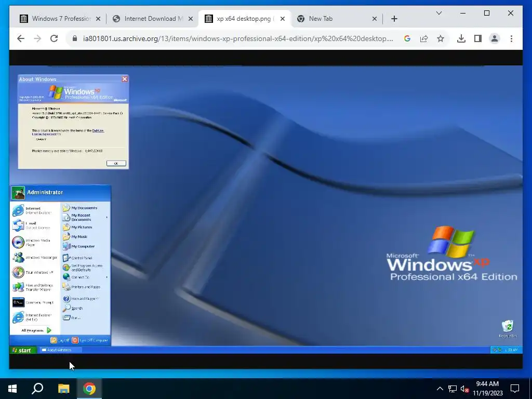View site information via the lock icon
This screenshot has width=532, height=399.
(75, 38)
